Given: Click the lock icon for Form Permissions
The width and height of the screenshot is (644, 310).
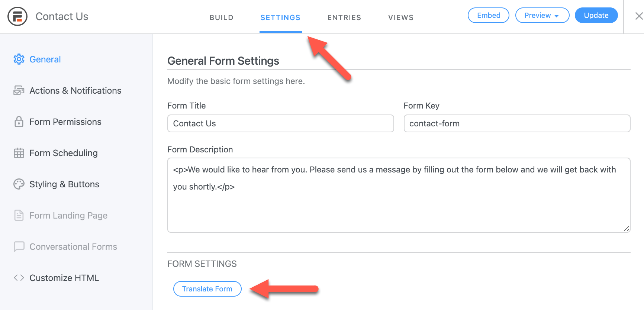Looking at the screenshot, I should (19, 122).
